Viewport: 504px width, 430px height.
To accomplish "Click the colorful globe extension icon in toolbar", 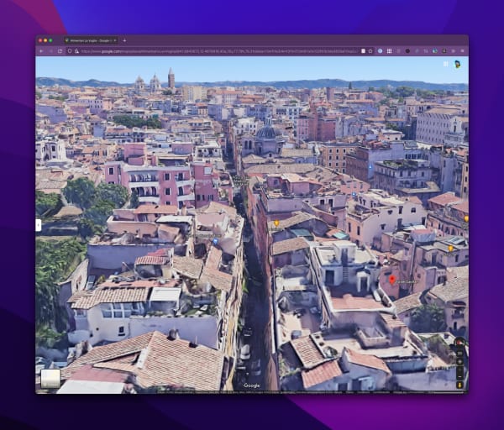I will coord(435,50).
